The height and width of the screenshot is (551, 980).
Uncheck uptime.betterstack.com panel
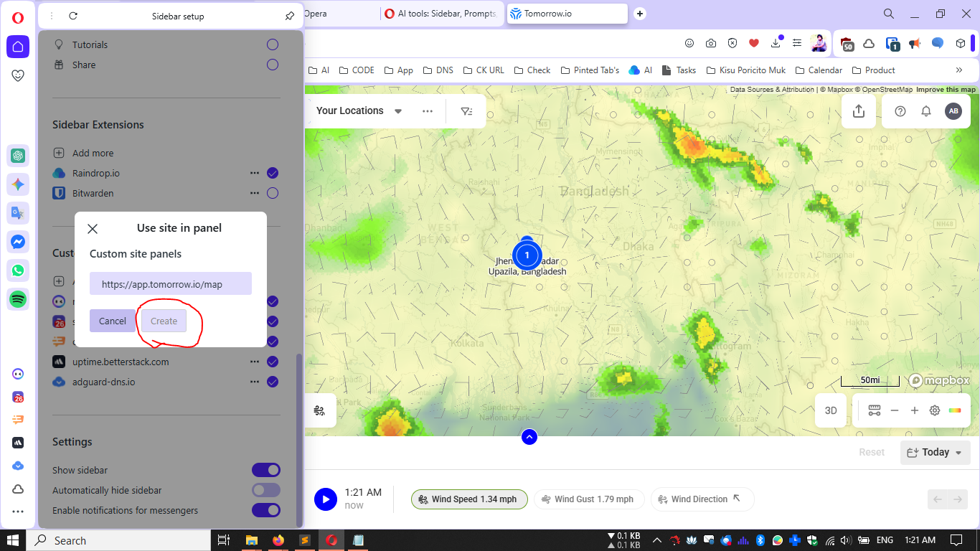[273, 362]
